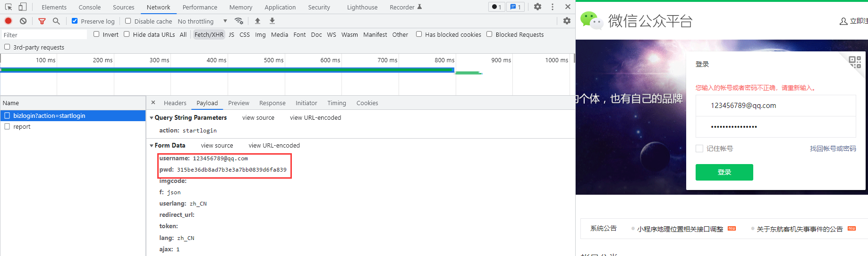Click the email account input field

pyautogui.click(x=775, y=106)
